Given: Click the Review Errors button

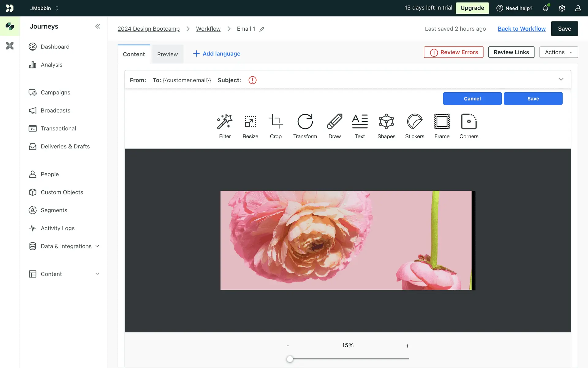Looking at the screenshot, I should tap(454, 52).
